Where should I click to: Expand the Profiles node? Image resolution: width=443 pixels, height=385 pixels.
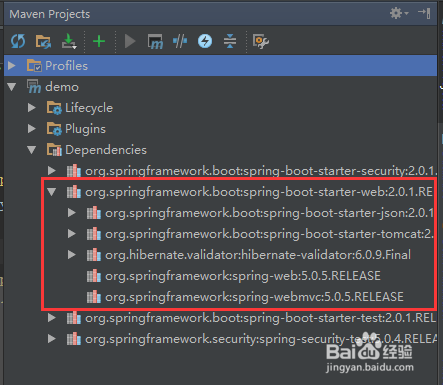pos(12,65)
